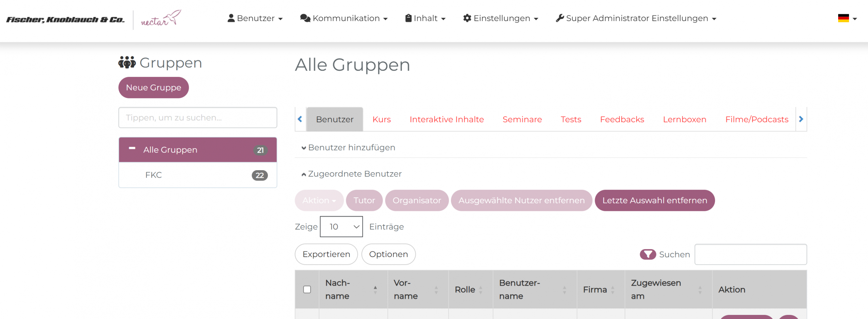The width and height of the screenshot is (868, 319).
Task: Collapse the Zugeordnete Benutzer section
Action: pos(352,174)
